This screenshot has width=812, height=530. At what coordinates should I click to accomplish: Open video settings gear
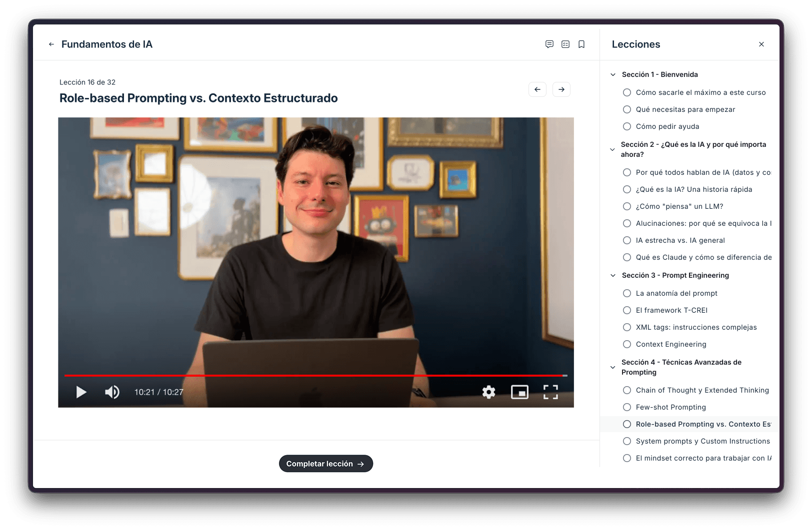point(488,392)
